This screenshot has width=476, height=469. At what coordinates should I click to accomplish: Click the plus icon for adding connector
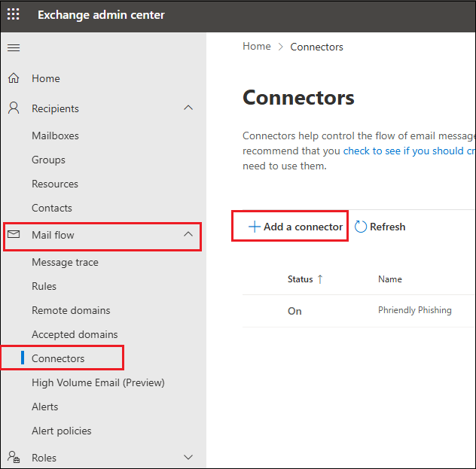coord(255,227)
